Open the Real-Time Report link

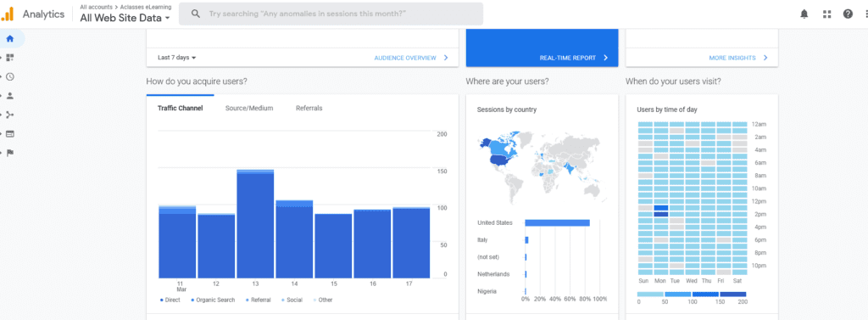[x=567, y=58]
